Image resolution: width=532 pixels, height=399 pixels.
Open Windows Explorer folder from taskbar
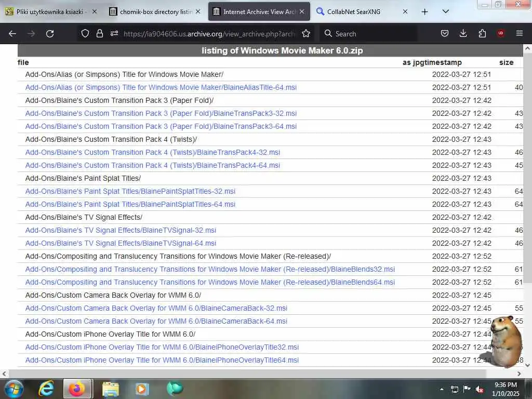coord(111,389)
